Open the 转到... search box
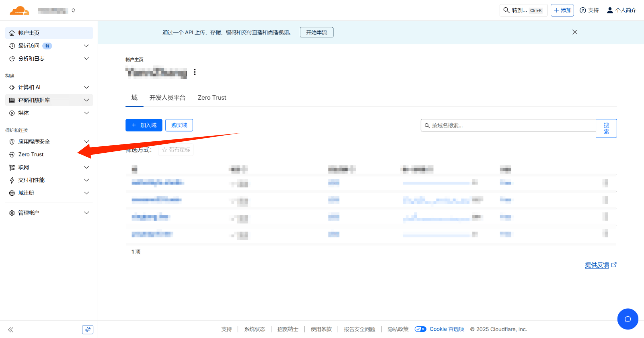The image size is (644, 338). (523, 10)
